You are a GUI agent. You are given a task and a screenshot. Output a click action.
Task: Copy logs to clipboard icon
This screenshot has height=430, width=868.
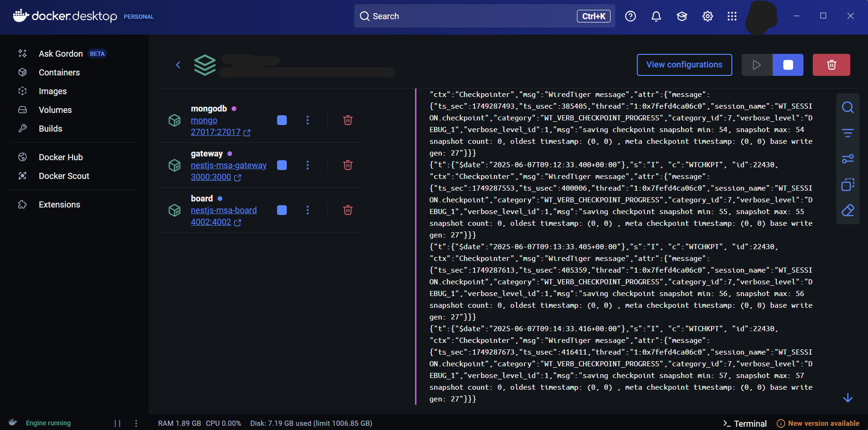coord(848,185)
